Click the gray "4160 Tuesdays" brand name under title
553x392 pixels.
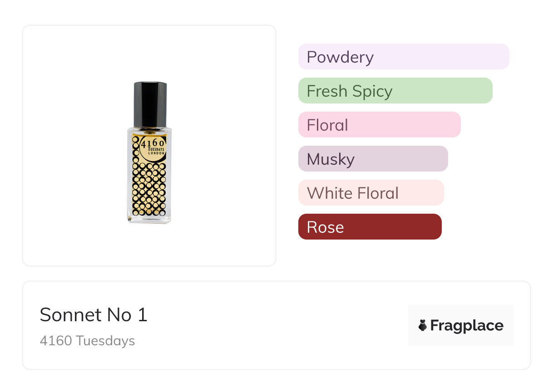pos(87,341)
